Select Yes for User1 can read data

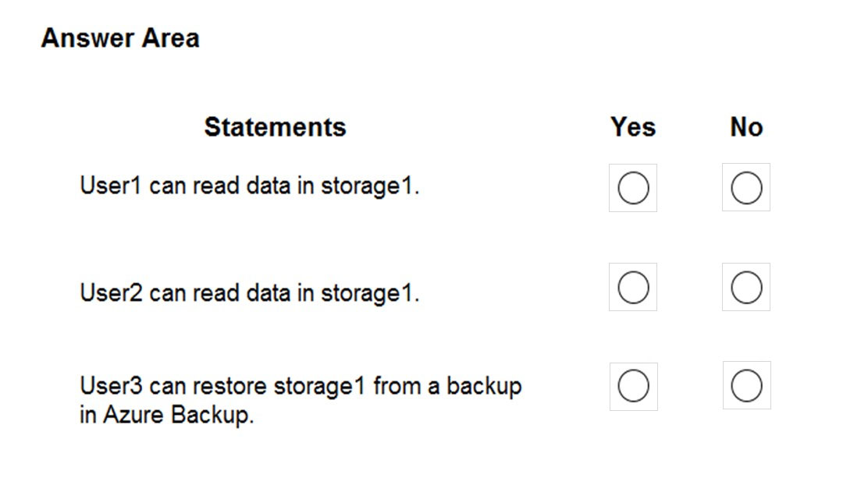633,188
